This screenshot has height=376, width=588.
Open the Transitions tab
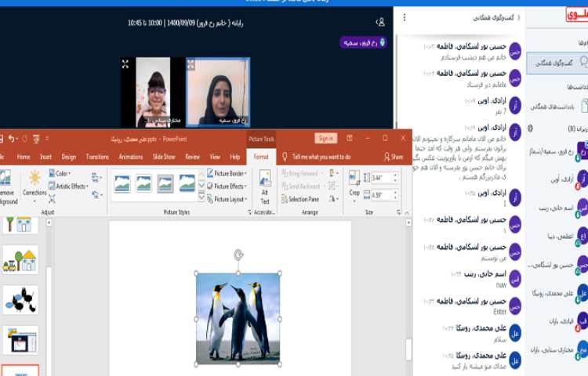click(x=97, y=157)
